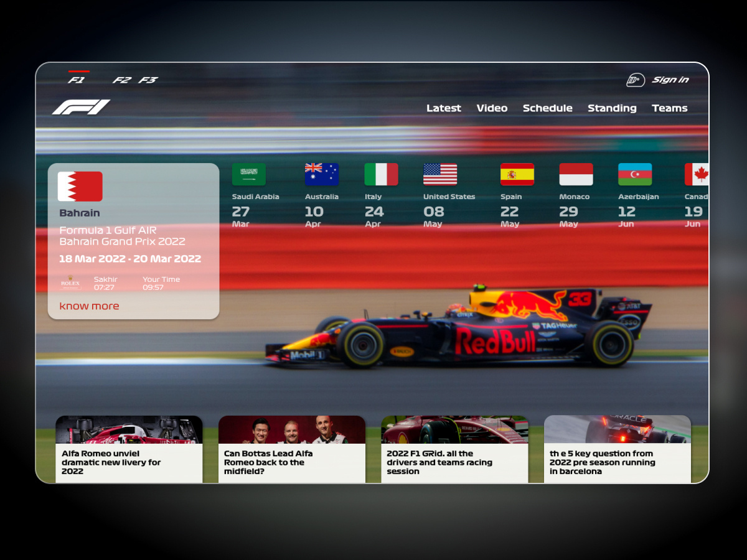This screenshot has width=747, height=560.
Task: Click the '29 May' Monaco date
Action: [569, 216]
